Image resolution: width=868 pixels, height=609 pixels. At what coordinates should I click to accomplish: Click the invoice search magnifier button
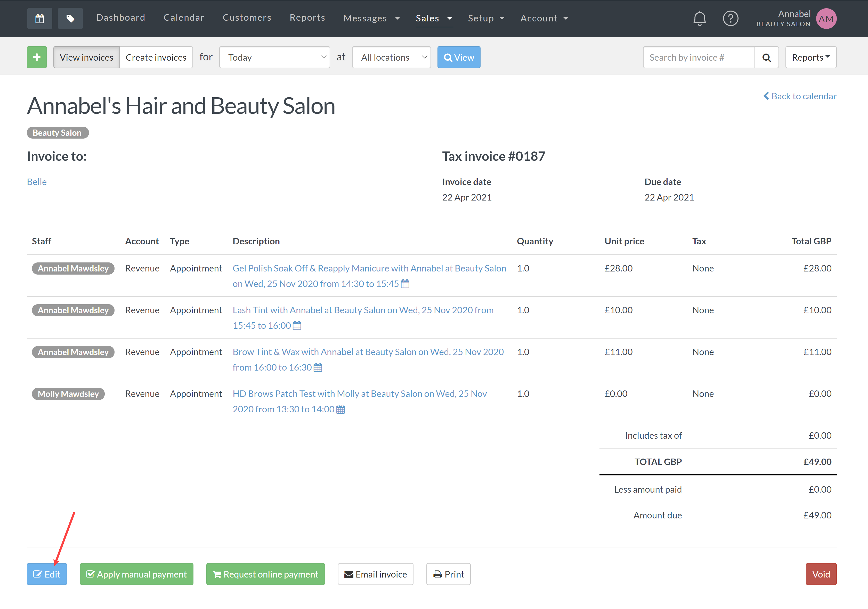click(x=766, y=57)
